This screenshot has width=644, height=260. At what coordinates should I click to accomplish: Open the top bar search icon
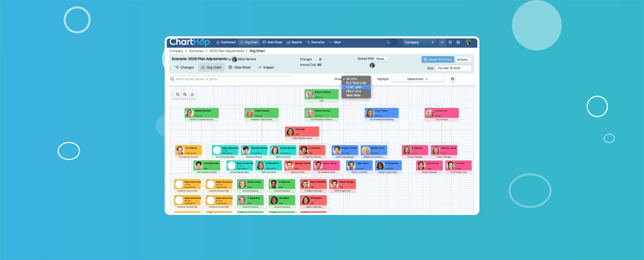click(388, 42)
